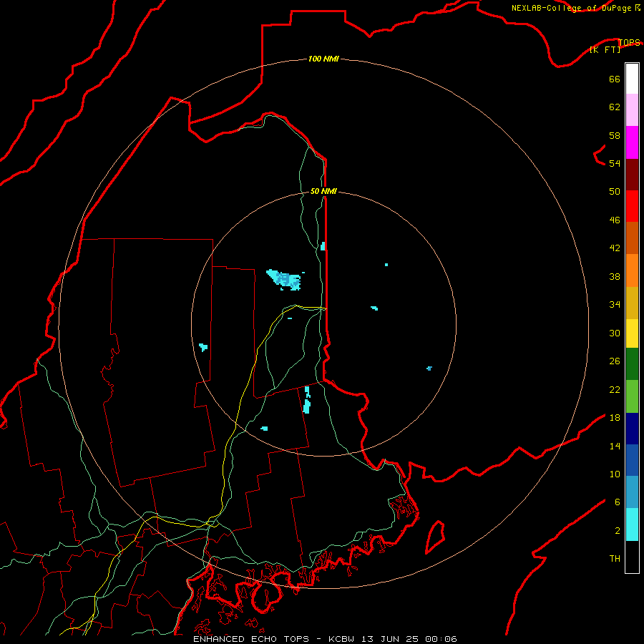Click the black TH threshold swatch

point(632,557)
